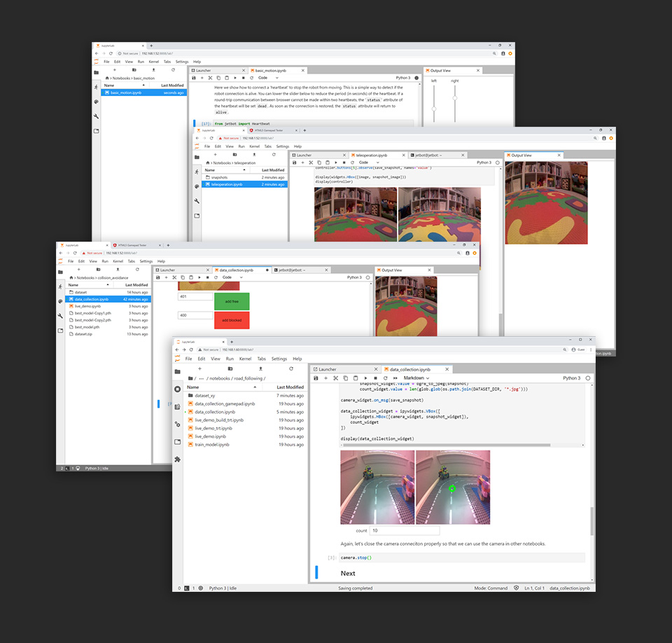
Task: Click the new folder icon in the road_following file browser
Action: (230, 368)
